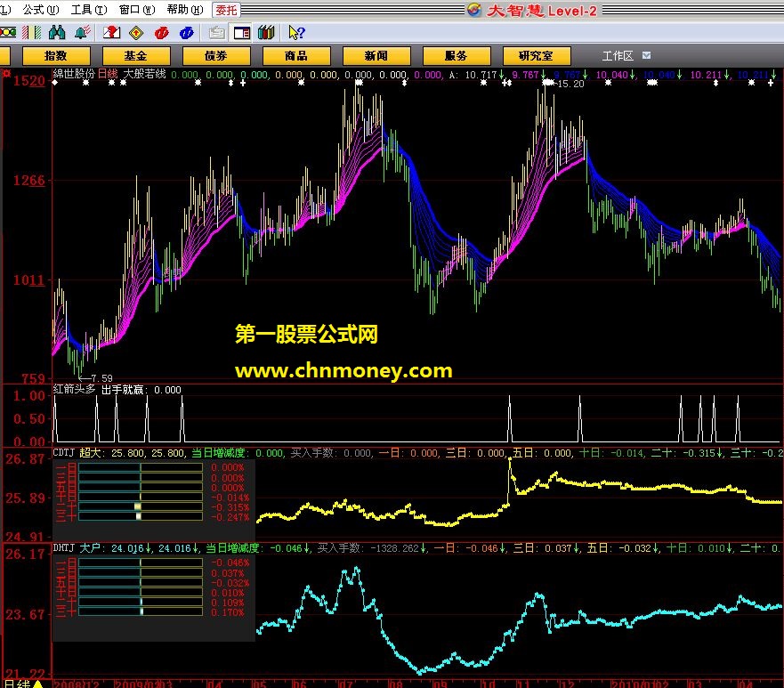
Task: Select the 基金 tab button
Action: (136, 55)
